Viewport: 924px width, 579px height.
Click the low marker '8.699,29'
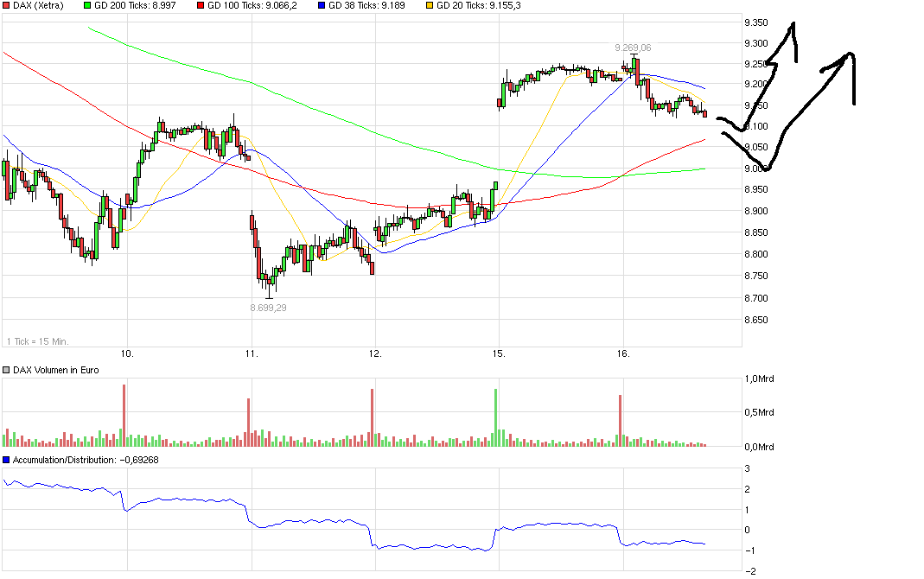click(x=268, y=308)
